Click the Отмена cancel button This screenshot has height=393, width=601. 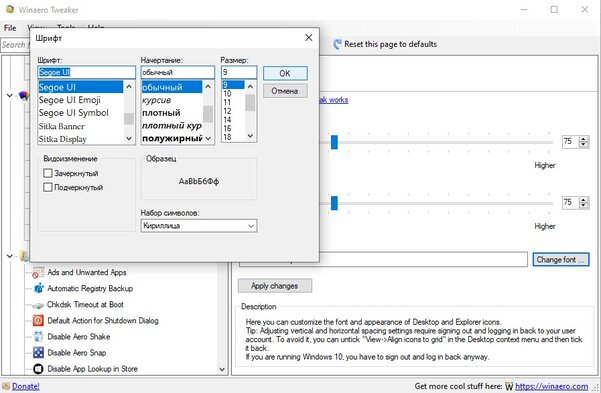285,91
